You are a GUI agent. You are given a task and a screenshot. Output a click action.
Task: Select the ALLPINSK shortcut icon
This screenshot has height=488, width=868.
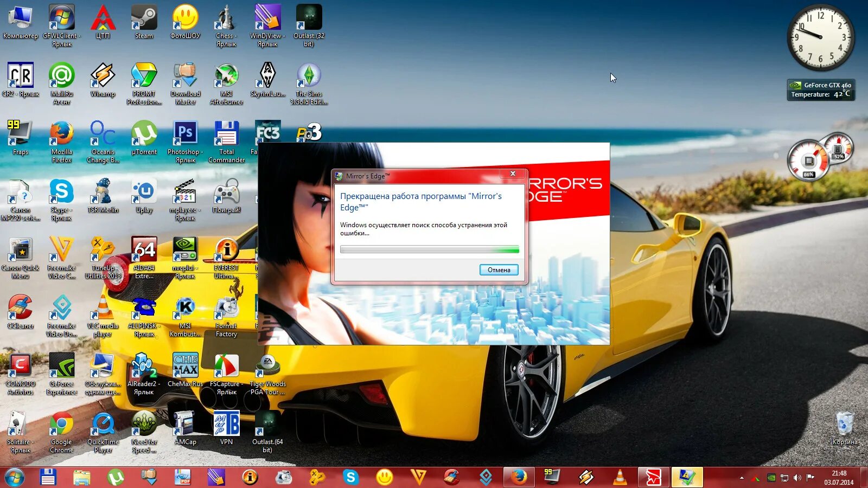(x=144, y=315)
